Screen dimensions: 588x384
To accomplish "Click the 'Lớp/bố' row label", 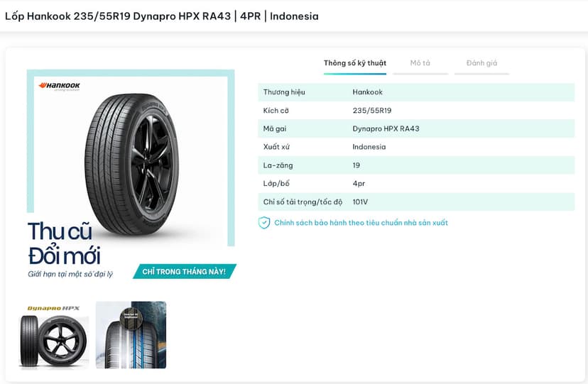I will click(276, 184).
